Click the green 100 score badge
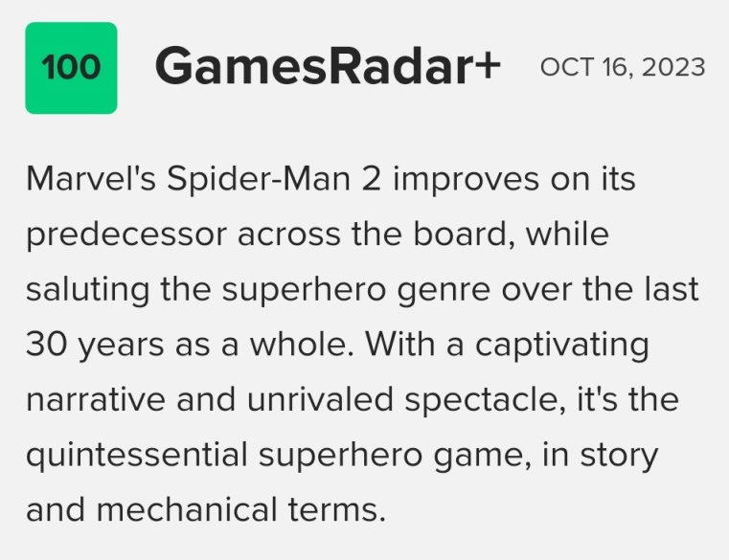Viewport: 729px width, 560px height. click(71, 68)
